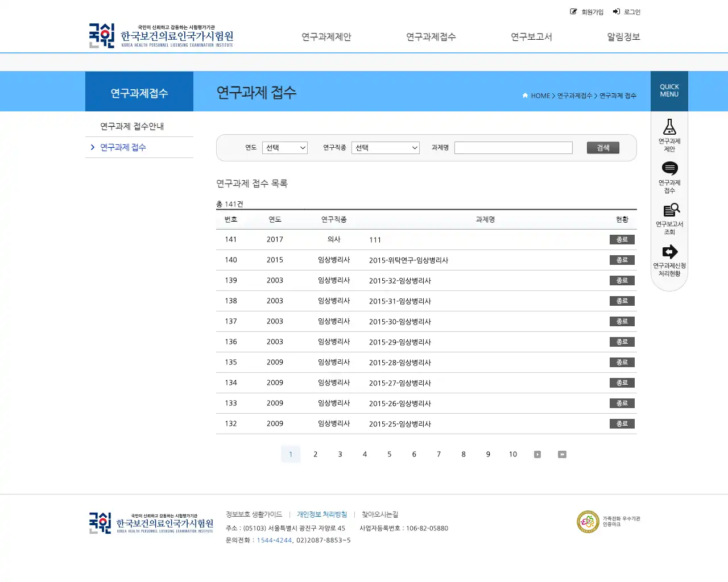Screen dimensions: 728x582
Task: Open the 연도 year dropdown
Action: [x=285, y=148]
